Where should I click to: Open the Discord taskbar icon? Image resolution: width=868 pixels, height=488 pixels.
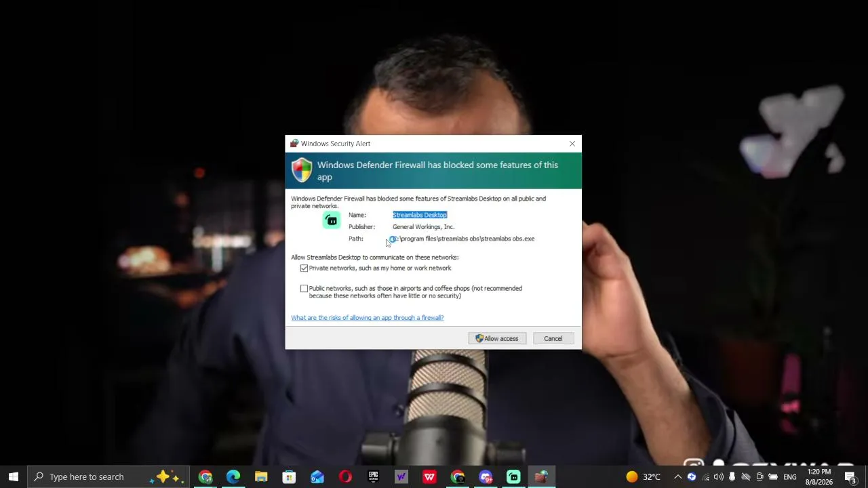coord(486,476)
